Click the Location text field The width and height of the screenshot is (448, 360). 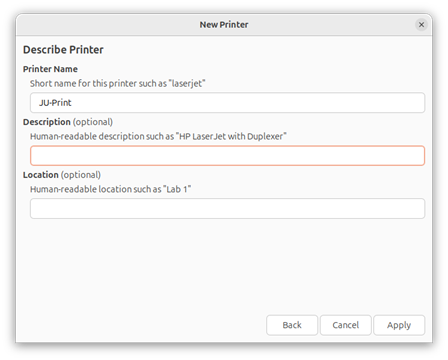coord(227,209)
